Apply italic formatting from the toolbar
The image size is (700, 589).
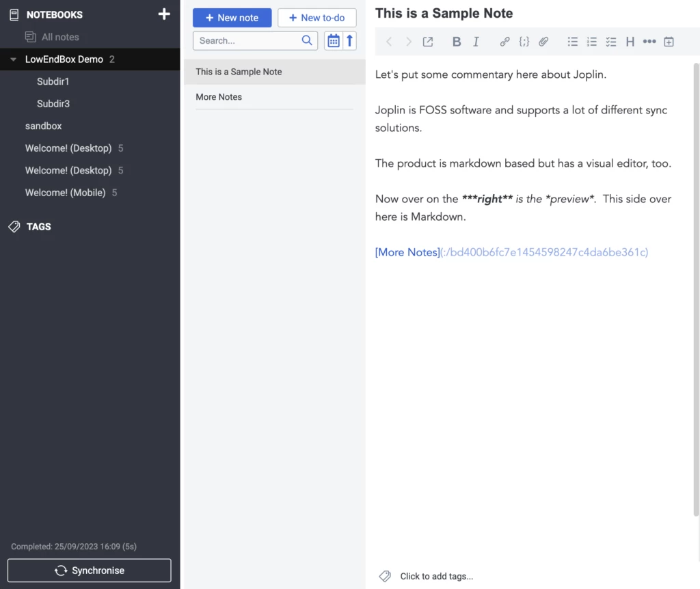[x=476, y=42]
